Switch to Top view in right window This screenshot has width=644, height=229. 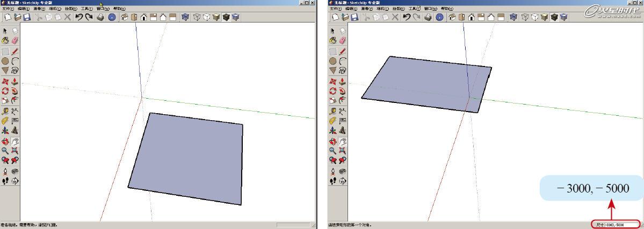click(x=461, y=17)
